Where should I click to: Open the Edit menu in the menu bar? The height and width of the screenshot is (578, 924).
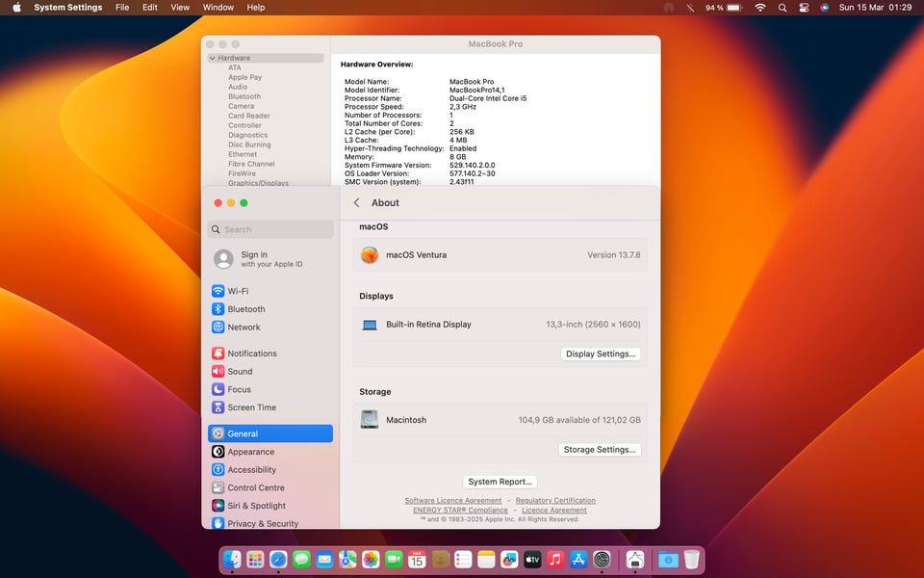(x=150, y=8)
